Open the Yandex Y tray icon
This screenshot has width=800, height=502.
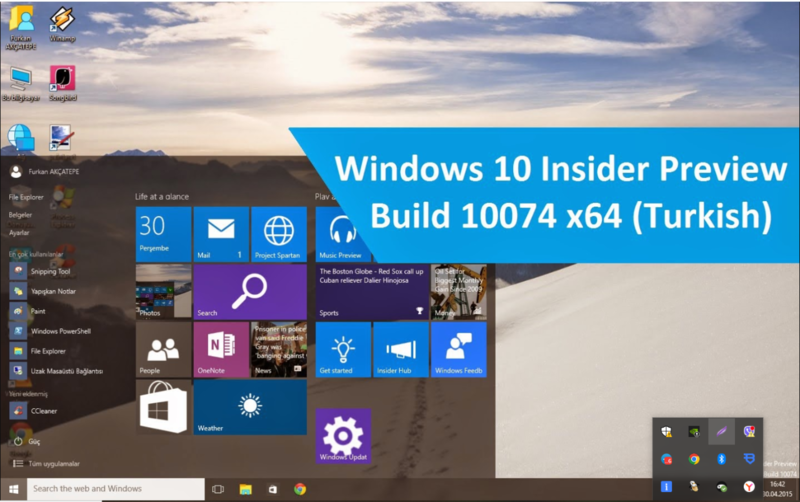[749, 487]
